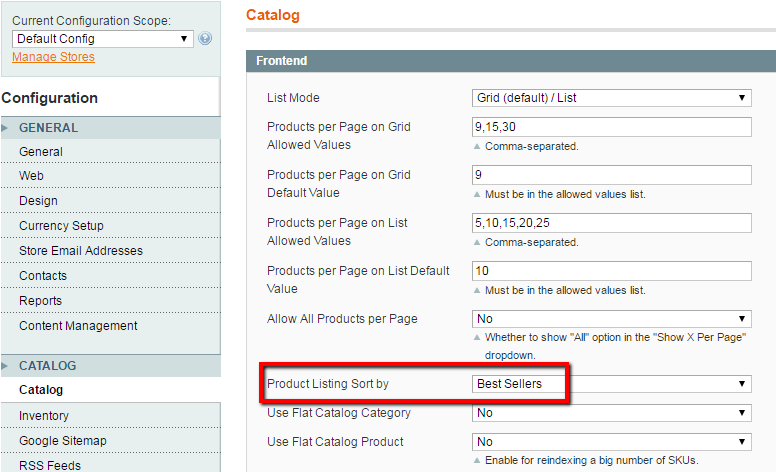Open the Inventory configuration tab
This screenshot has height=472, width=776.
[111, 416]
